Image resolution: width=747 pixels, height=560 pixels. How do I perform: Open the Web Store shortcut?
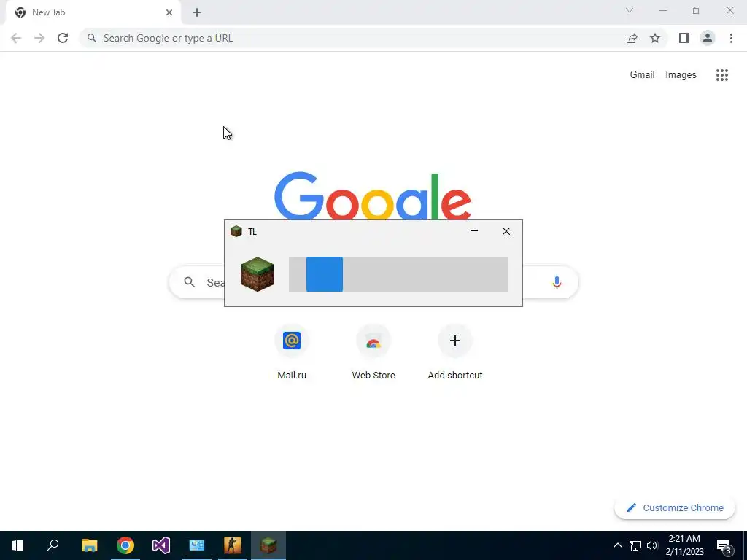(373, 352)
